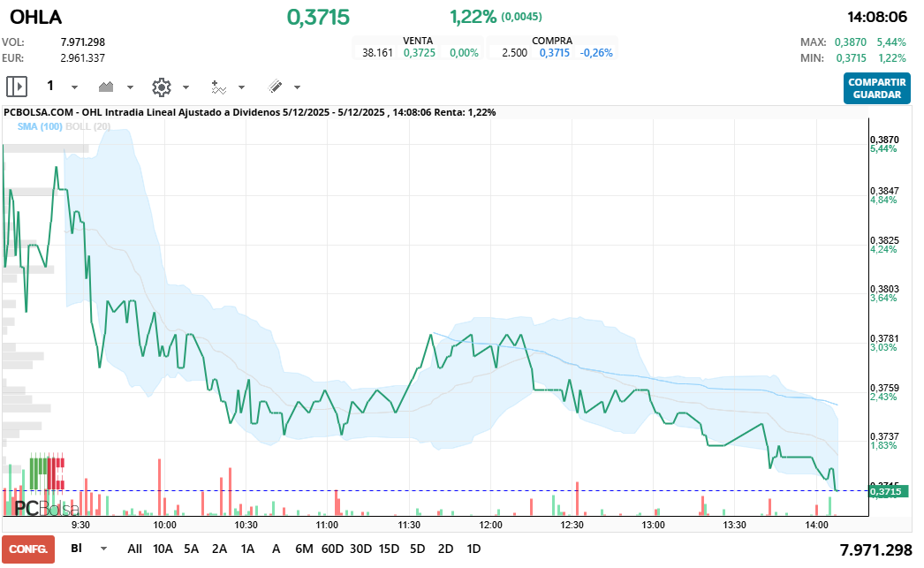Image resolution: width=924 pixels, height=568 pixels.
Task: Click the 0,3803 axis price label
Action: pyautogui.click(x=884, y=289)
